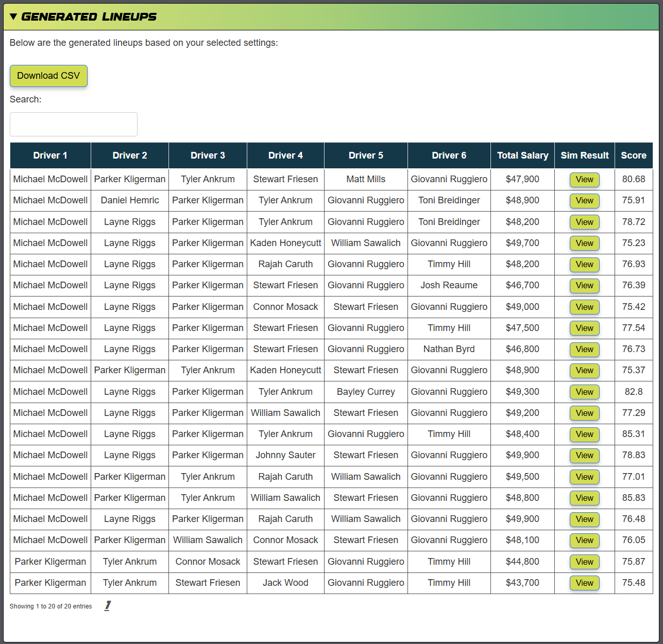View sim result for 75.87 score lineup
663x644 pixels.
tap(585, 562)
